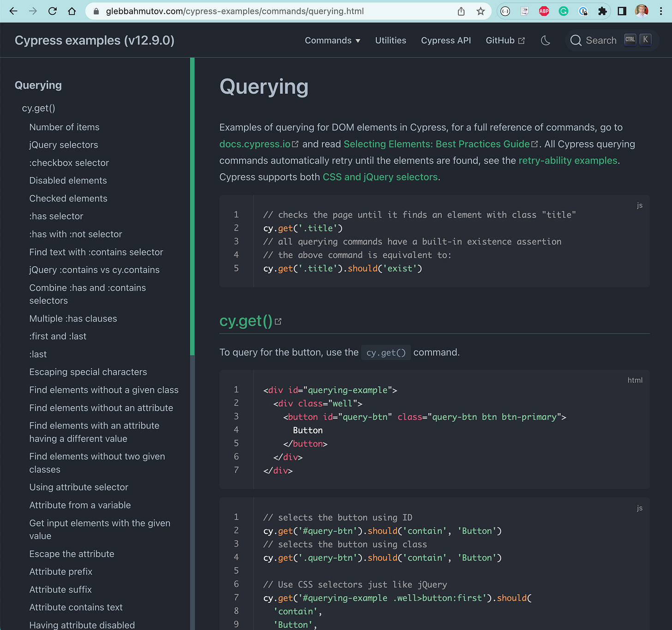
Task: Click the blue G extension icon with badge
Action: pyautogui.click(x=583, y=11)
